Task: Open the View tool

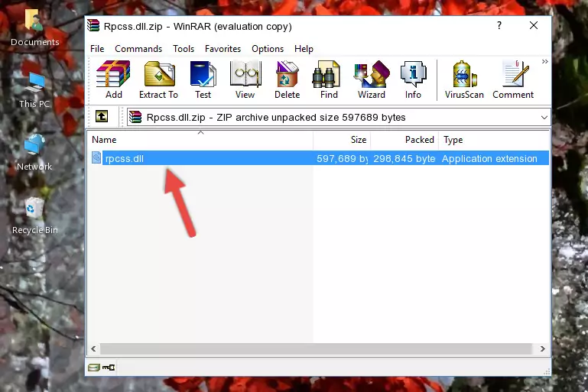Action: point(245,79)
